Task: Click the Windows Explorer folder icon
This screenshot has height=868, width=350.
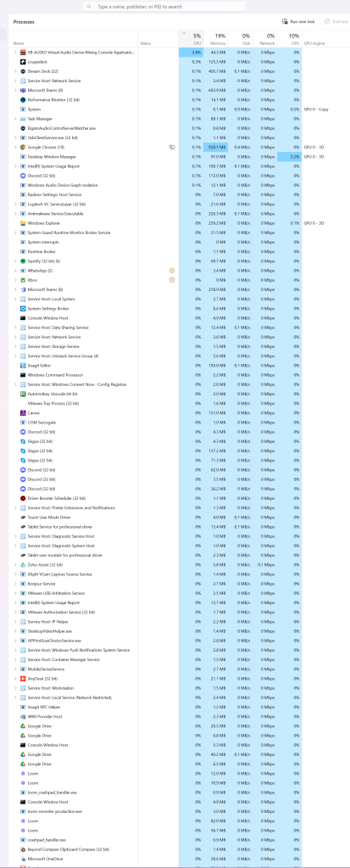Action: 23,223
